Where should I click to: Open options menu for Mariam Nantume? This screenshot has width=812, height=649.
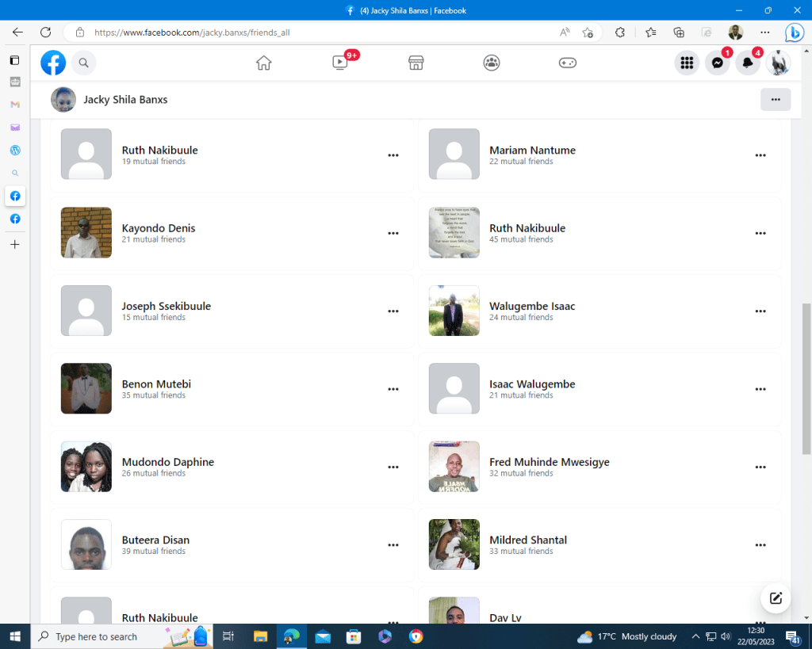click(760, 155)
